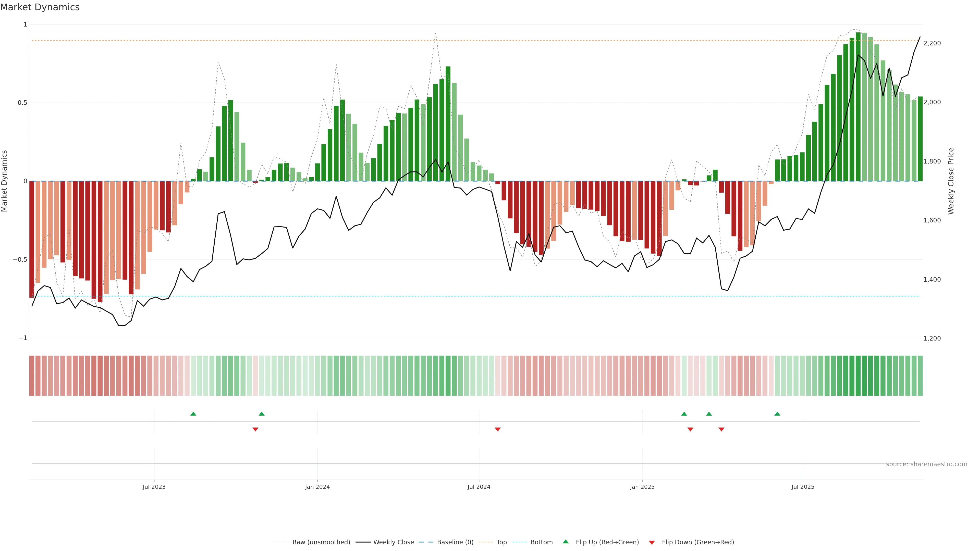Hide the Bottom threshold line via legend

click(541, 542)
